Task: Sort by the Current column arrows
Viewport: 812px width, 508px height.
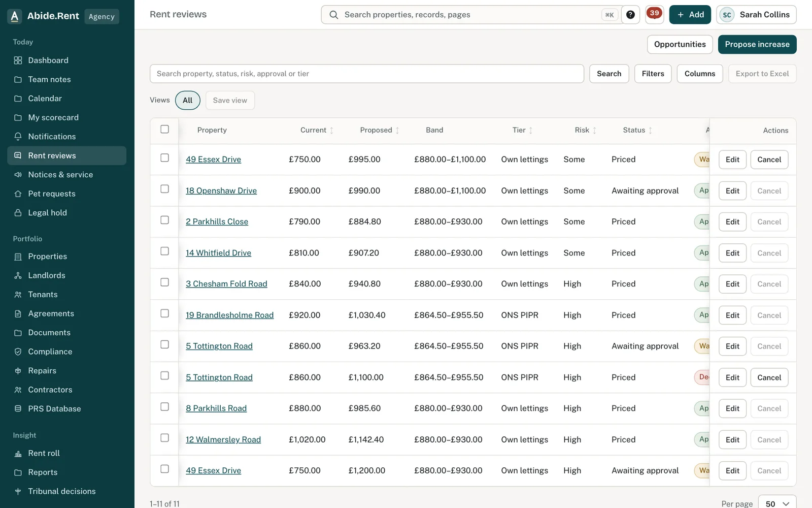Action: click(331, 131)
